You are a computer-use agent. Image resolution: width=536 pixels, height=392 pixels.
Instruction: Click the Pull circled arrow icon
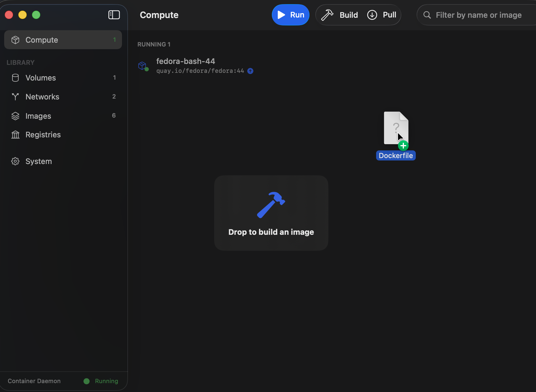372,15
